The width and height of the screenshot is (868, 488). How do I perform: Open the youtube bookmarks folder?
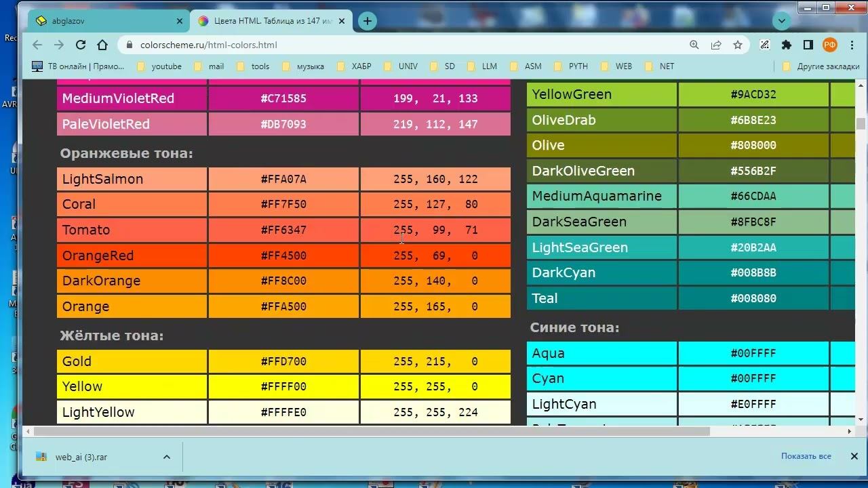159,66
